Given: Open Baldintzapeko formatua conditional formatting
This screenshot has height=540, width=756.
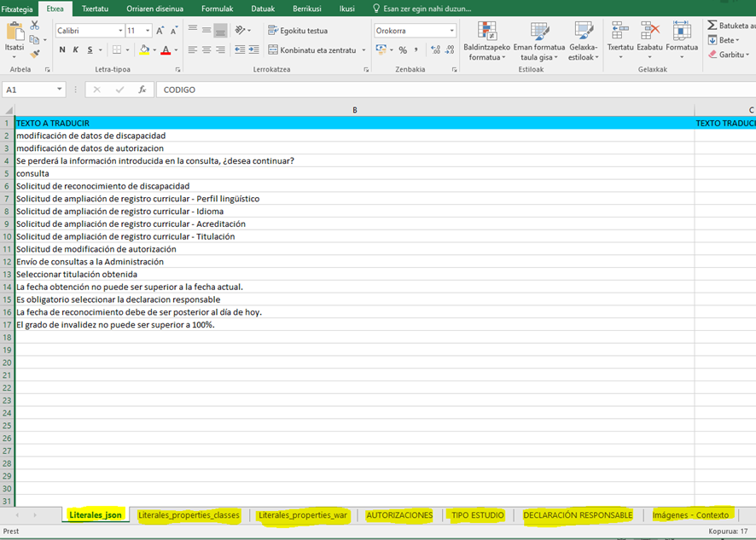Looking at the screenshot, I should pyautogui.click(x=486, y=41).
